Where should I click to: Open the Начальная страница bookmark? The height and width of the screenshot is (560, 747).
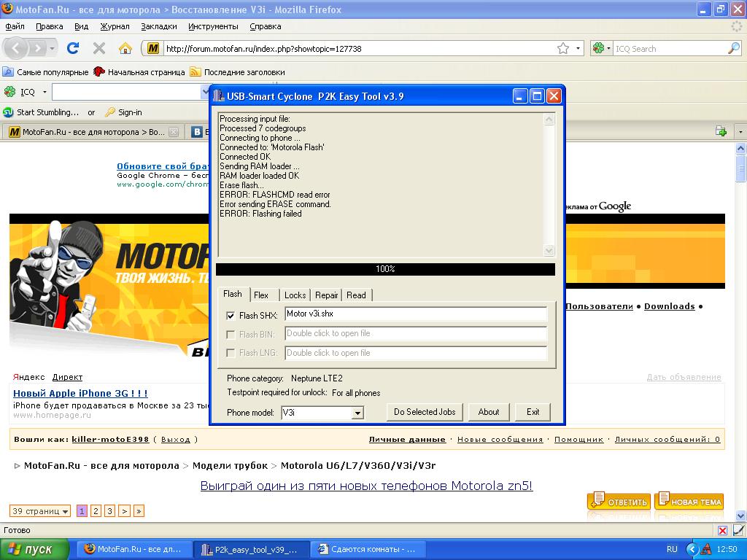(x=139, y=72)
